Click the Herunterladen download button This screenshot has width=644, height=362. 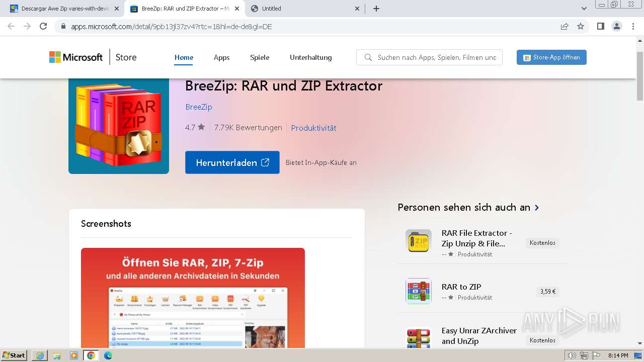pos(232,162)
